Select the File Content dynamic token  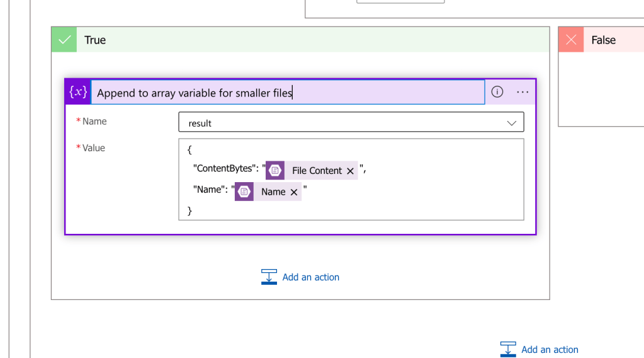pyautogui.click(x=312, y=170)
